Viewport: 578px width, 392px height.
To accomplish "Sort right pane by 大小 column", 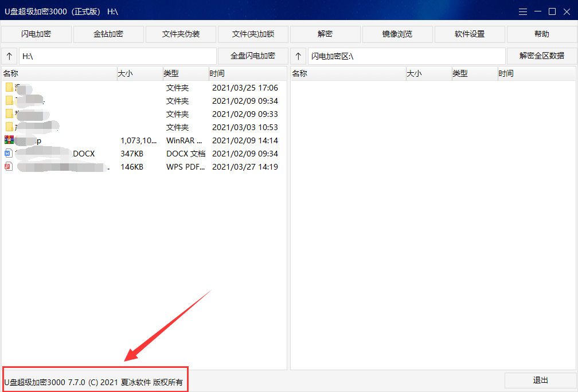I will coord(429,74).
